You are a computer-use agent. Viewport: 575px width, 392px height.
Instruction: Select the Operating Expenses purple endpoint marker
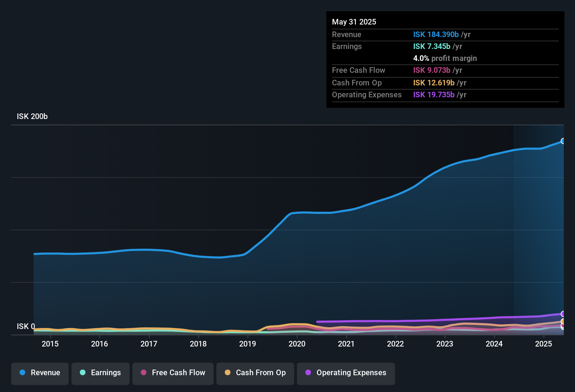[x=563, y=314]
